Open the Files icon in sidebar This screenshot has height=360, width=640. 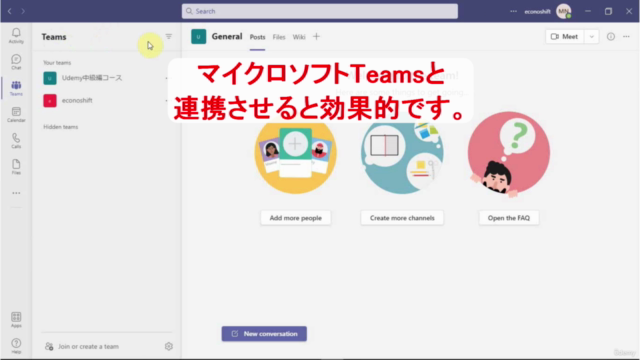[16, 167]
